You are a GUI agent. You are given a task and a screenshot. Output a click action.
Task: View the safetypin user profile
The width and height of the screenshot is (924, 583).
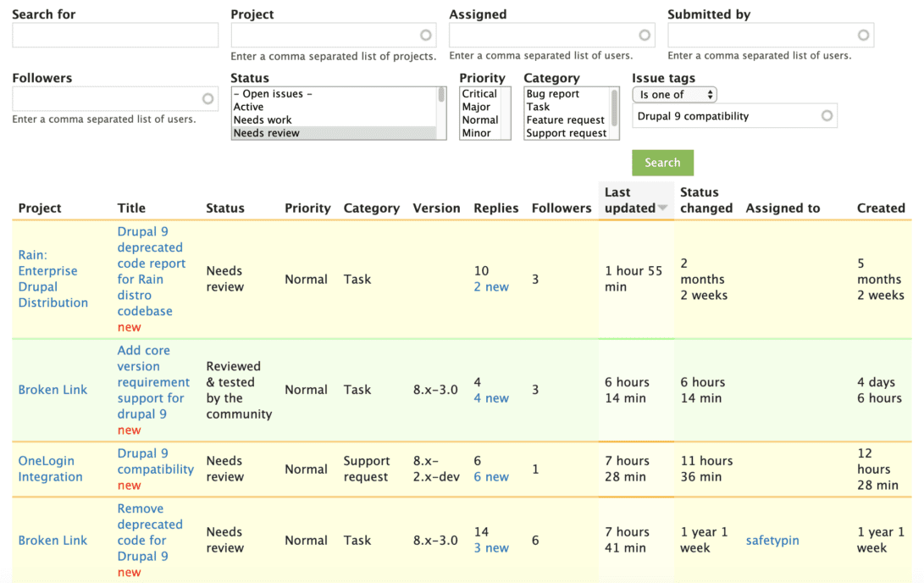[772, 540]
